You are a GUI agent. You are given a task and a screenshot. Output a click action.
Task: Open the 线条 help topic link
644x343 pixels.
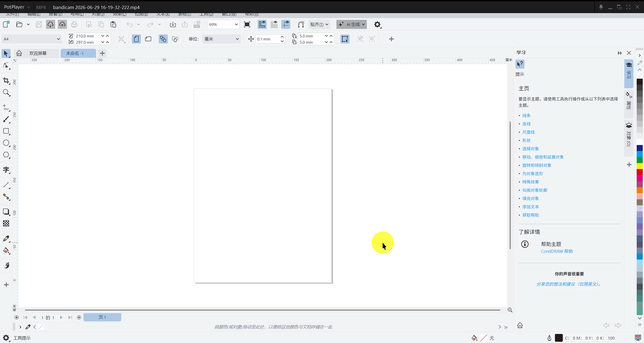526,116
